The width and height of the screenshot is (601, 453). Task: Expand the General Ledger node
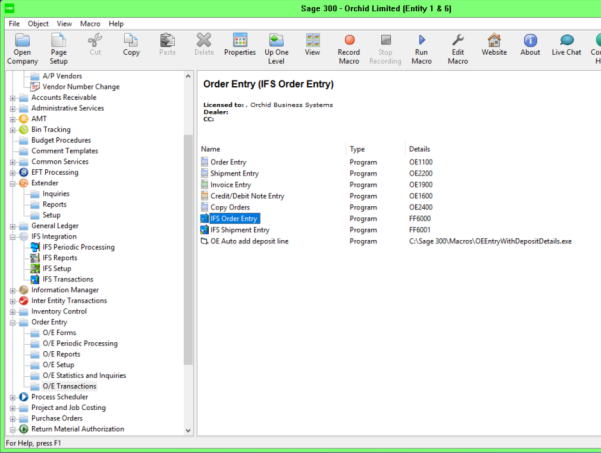point(13,226)
